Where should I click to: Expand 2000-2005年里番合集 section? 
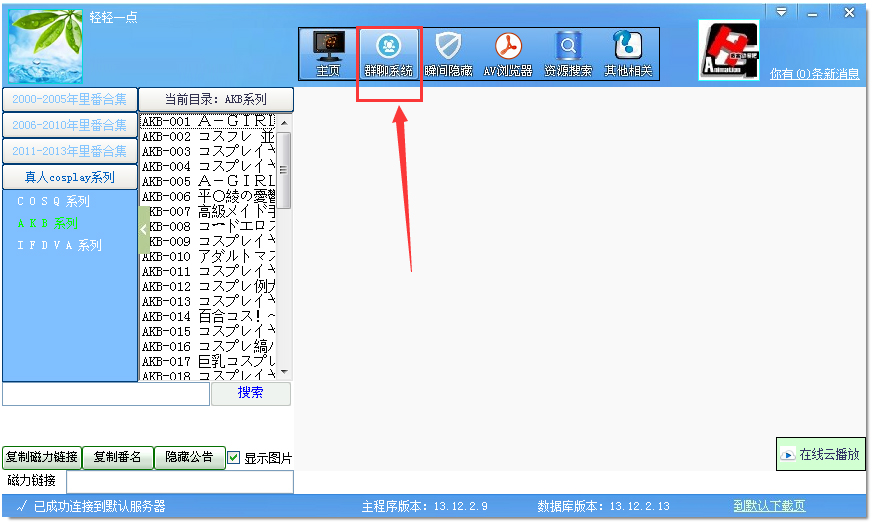(70, 100)
